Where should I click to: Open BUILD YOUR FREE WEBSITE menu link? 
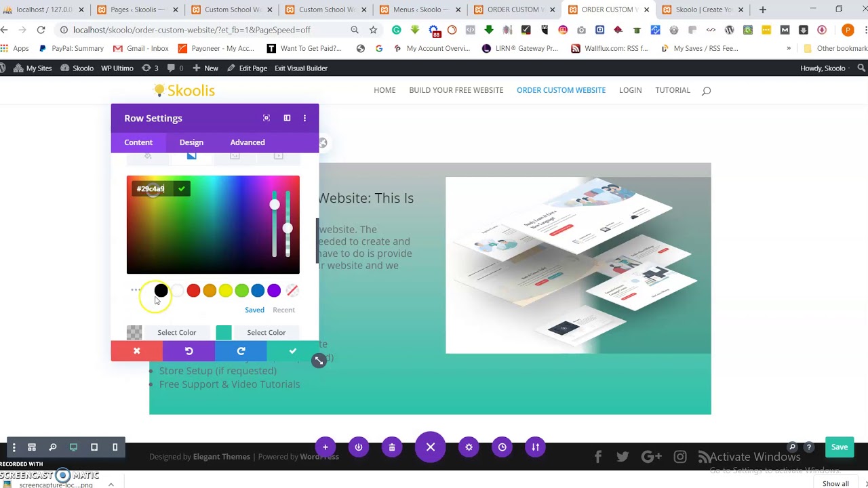click(x=456, y=90)
